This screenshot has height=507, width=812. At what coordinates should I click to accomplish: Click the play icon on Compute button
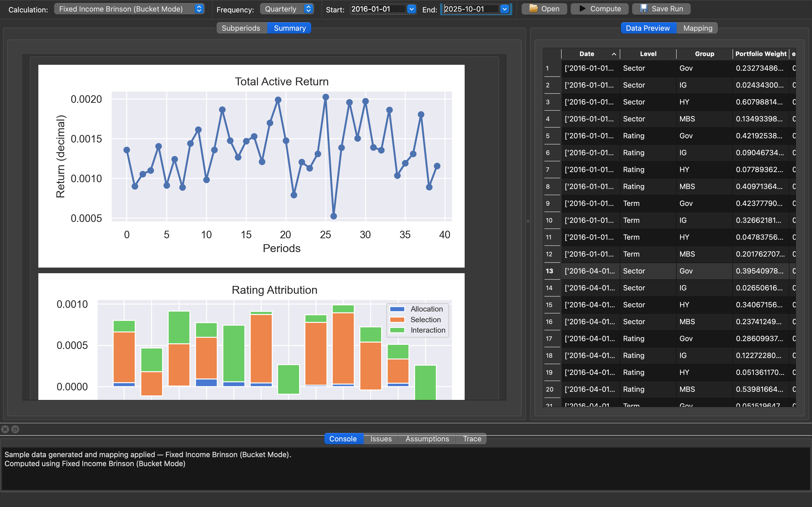pos(582,9)
